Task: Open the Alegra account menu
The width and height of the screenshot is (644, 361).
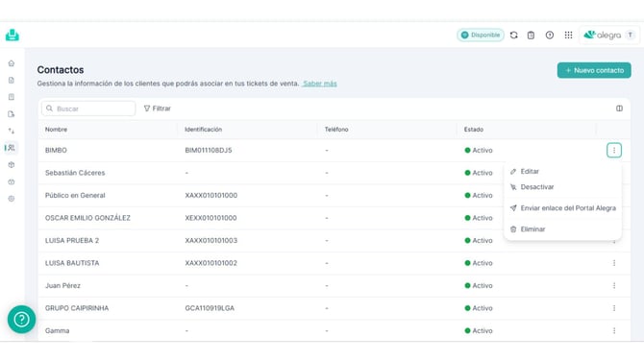Action: [609, 36]
